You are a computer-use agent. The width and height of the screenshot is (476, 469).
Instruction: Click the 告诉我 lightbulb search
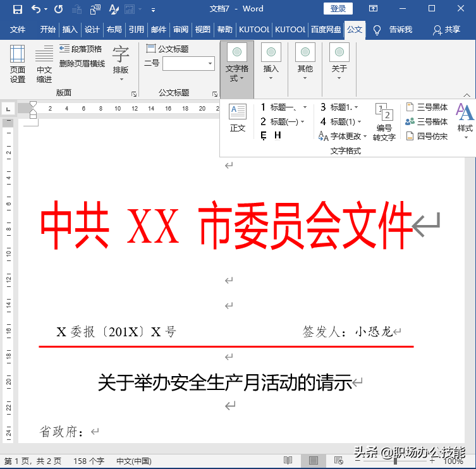(393, 30)
